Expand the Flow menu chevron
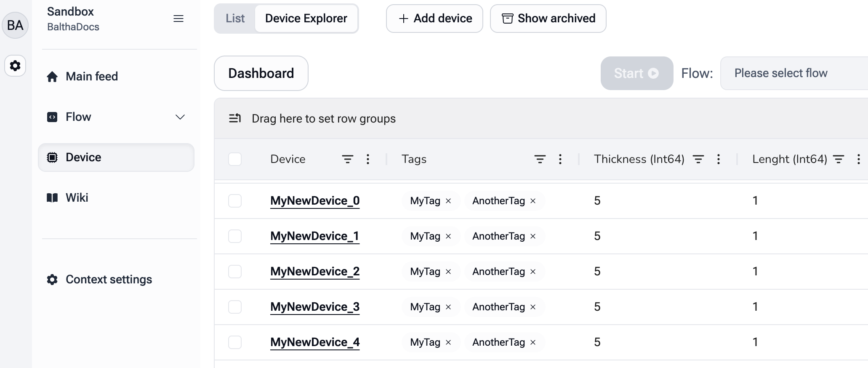 [x=180, y=117]
